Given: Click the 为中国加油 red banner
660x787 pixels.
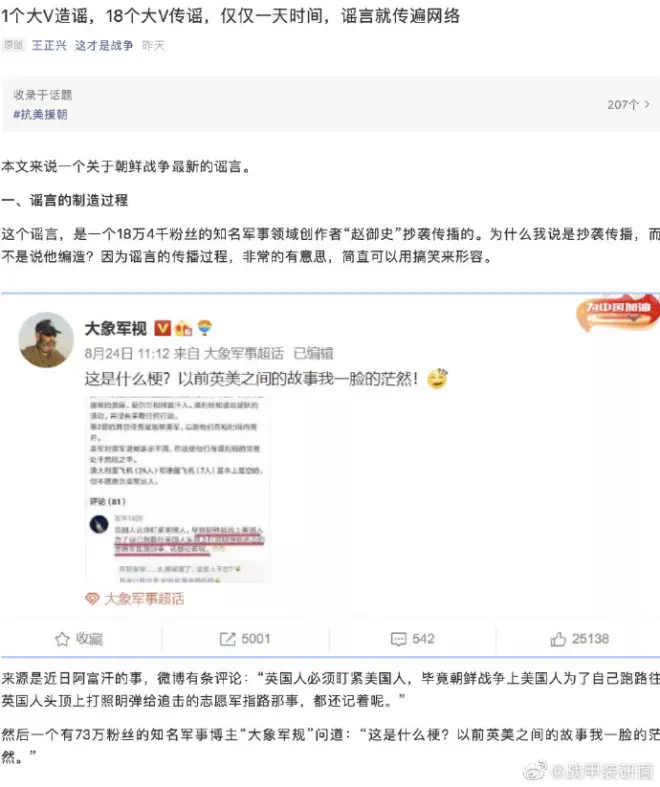Looking at the screenshot, I should pyautogui.click(x=618, y=313).
